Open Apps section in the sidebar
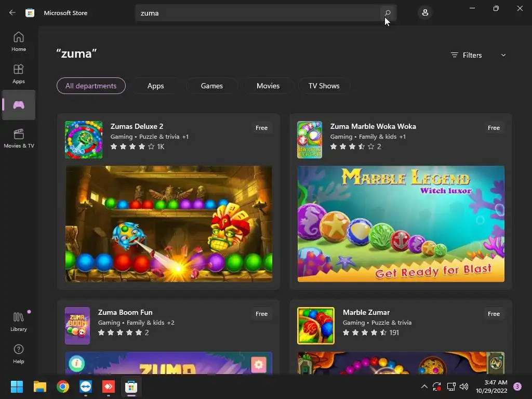The image size is (532, 399). point(19,74)
